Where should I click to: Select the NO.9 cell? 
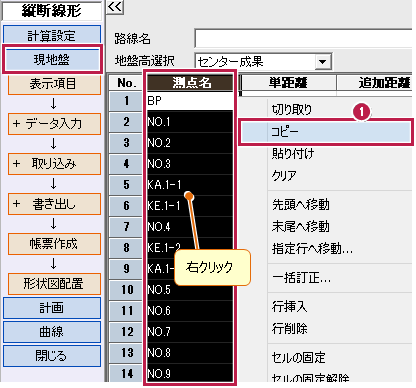(190, 373)
